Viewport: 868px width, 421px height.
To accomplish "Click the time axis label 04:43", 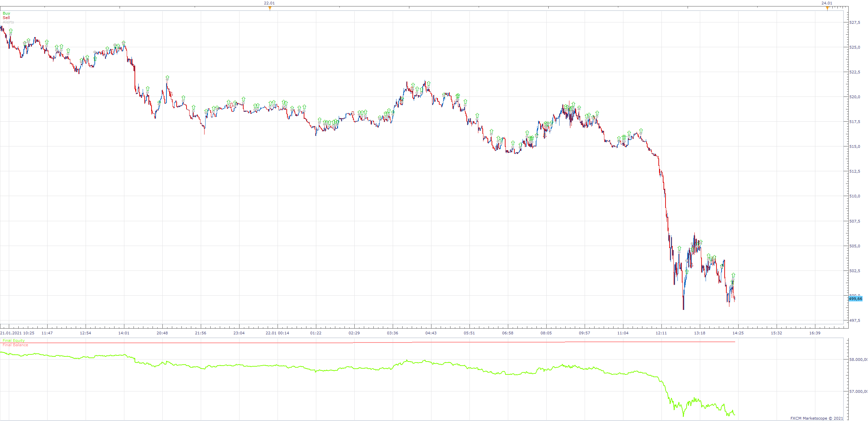I will (431, 333).
